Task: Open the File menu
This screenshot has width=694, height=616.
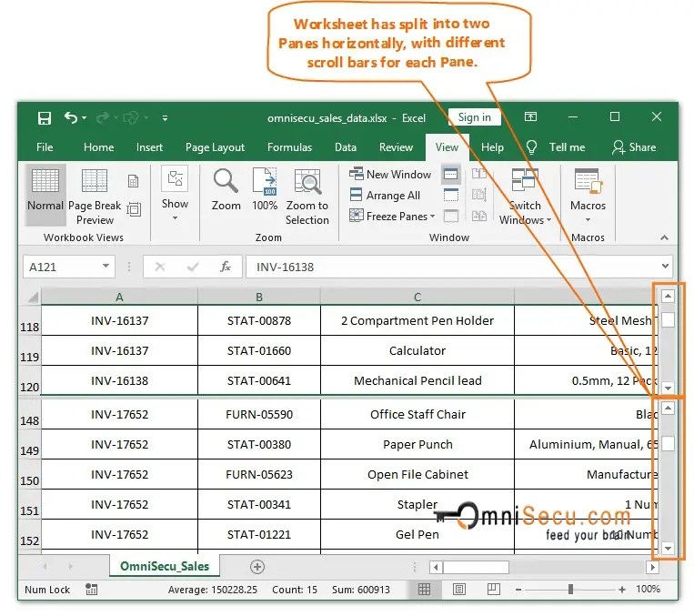Action: pyautogui.click(x=45, y=147)
